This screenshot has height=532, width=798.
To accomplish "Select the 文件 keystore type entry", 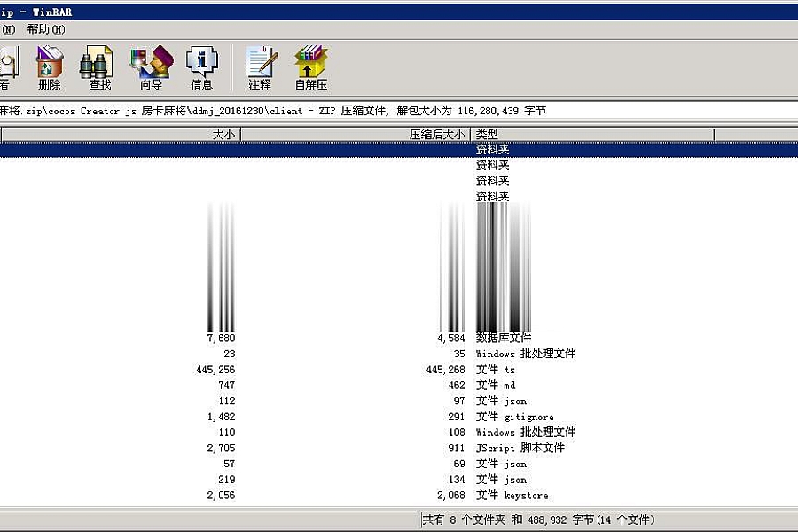I will (x=512, y=496).
